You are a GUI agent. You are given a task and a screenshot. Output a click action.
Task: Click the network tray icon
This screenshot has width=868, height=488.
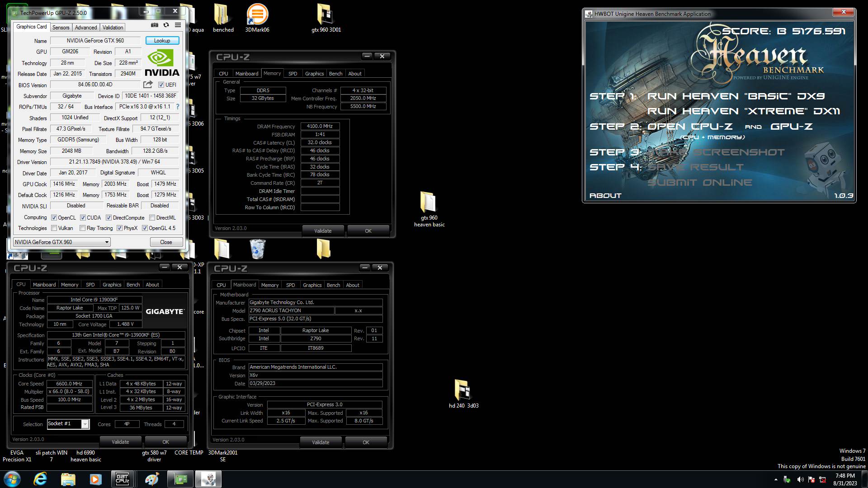pos(822,479)
